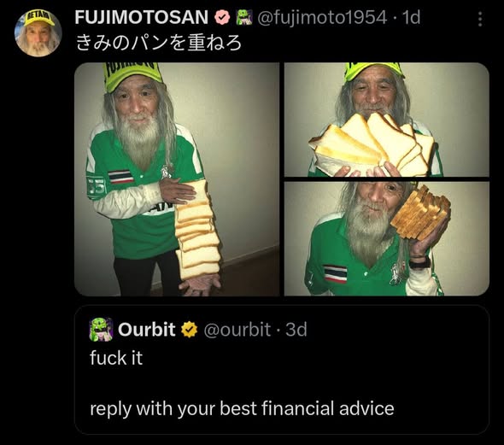Image resolution: width=504 pixels, height=445 pixels.
Task: Open the photo of toasted bread stack
Action: click(x=387, y=238)
